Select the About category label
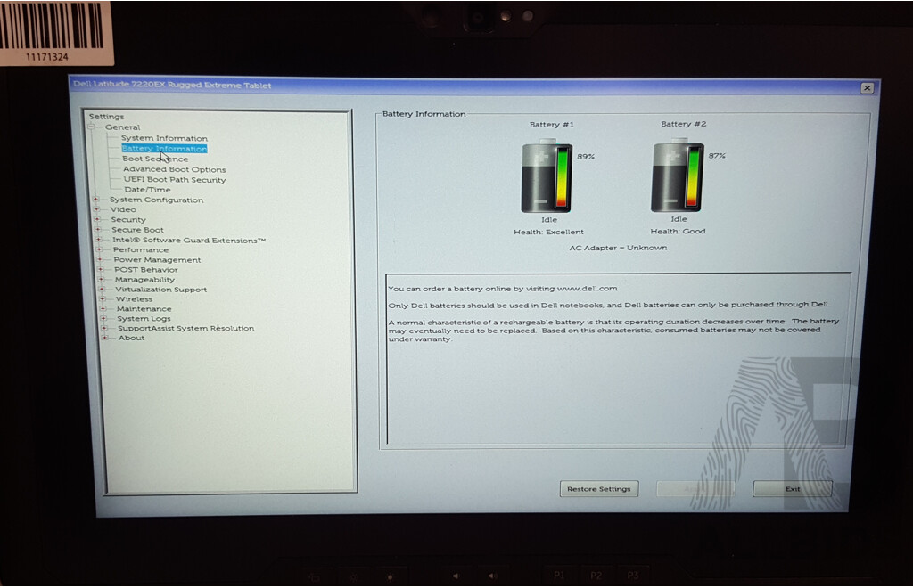Image resolution: width=913 pixels, height=588 pixels. (131, 338)
